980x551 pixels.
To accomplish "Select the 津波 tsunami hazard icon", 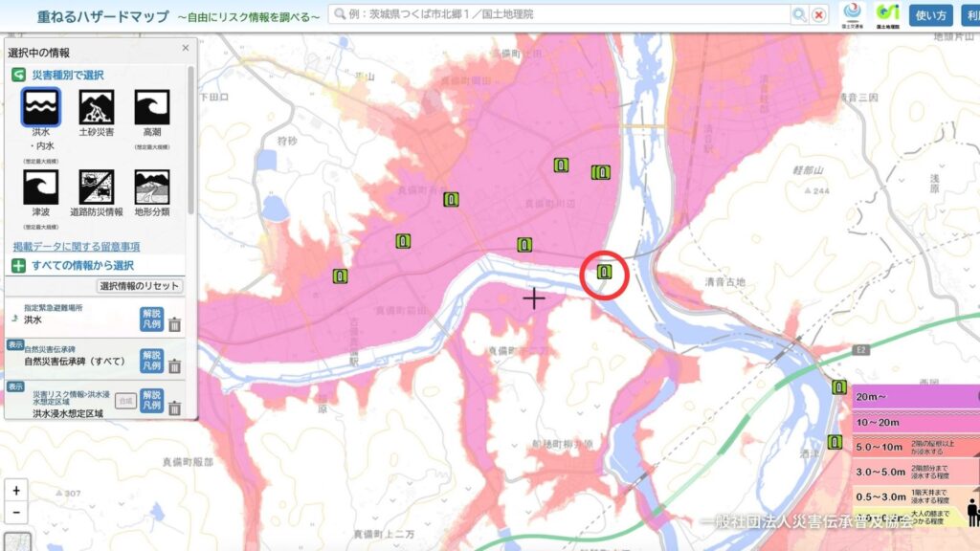I will pos(41,187).
